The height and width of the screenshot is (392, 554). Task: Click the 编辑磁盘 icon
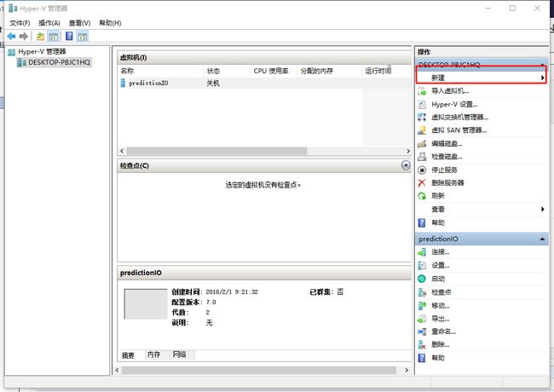click(422, 144)
